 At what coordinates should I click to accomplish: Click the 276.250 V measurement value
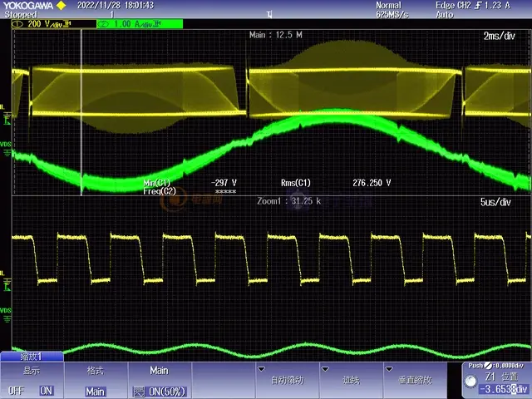[372, 183]
